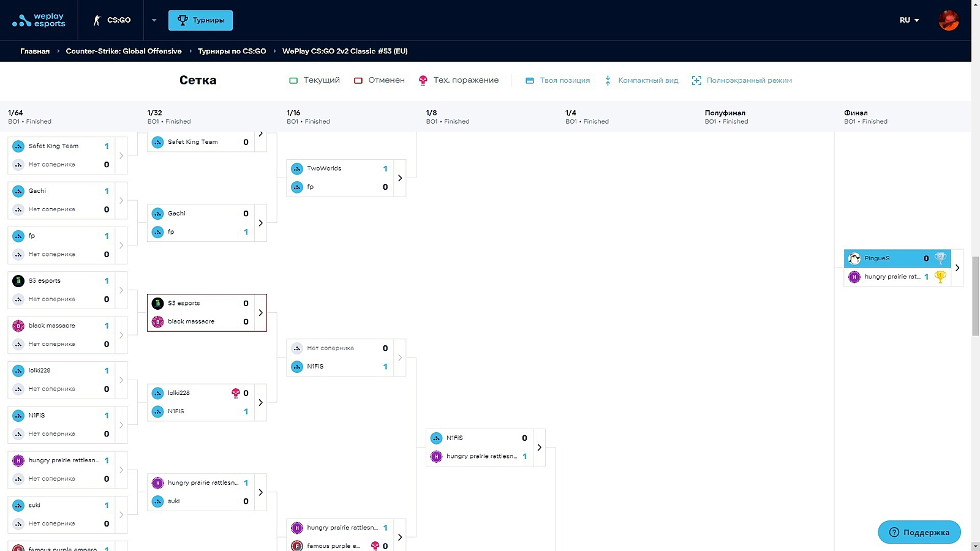Open Counter-Strike: Global Offensive breadcrumb

(x=124, y=51)
